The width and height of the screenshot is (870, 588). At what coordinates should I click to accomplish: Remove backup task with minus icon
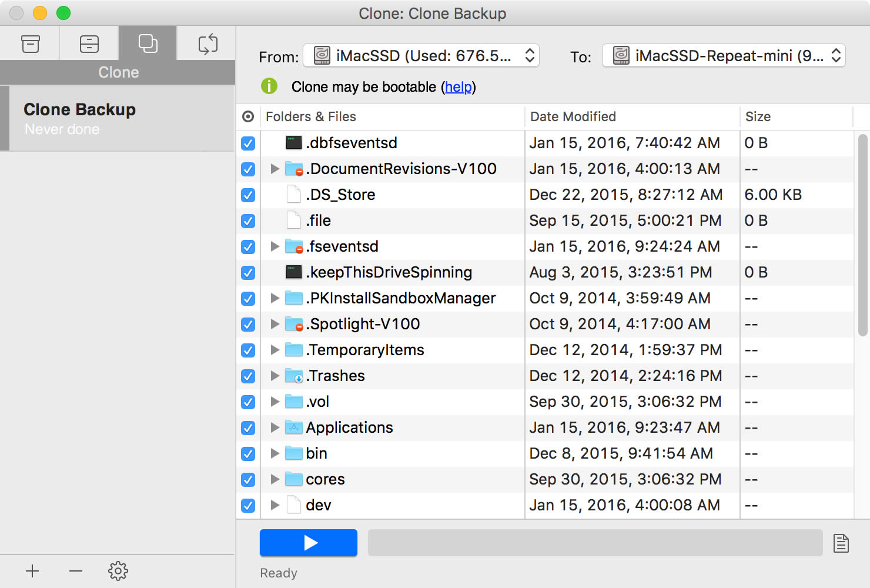point(76,570)
